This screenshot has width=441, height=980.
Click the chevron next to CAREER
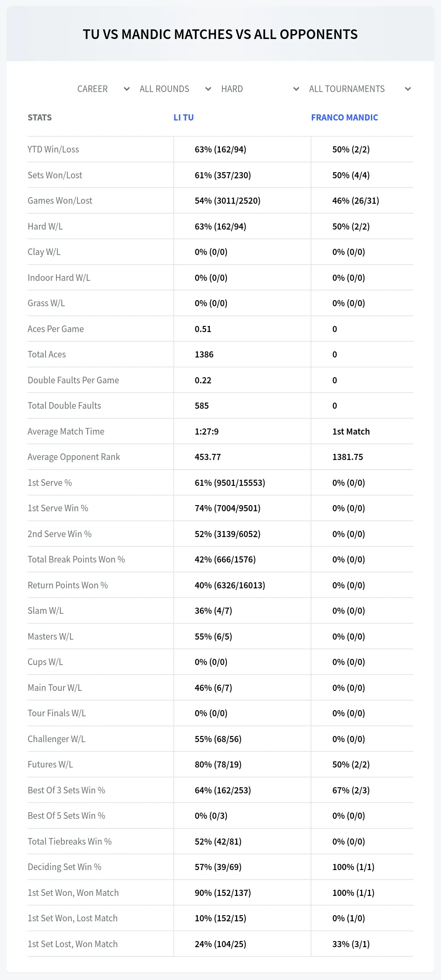tap(127, 89)
